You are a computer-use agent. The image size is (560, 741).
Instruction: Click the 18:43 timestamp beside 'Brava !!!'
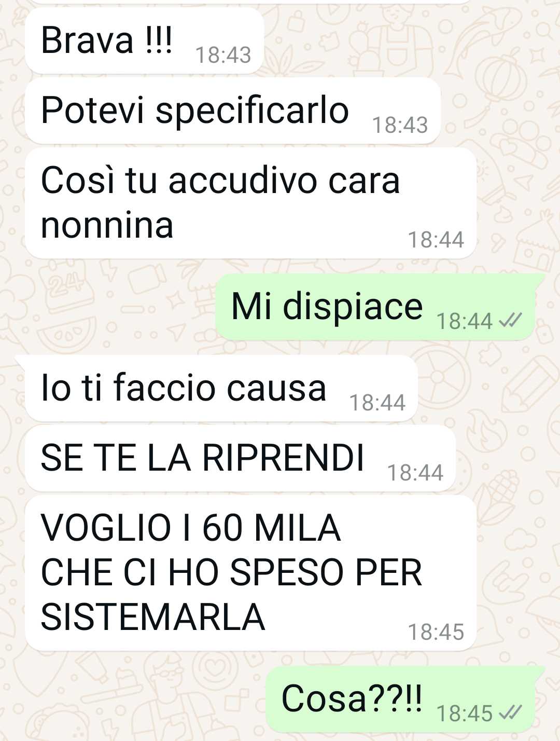click(223, 55)
